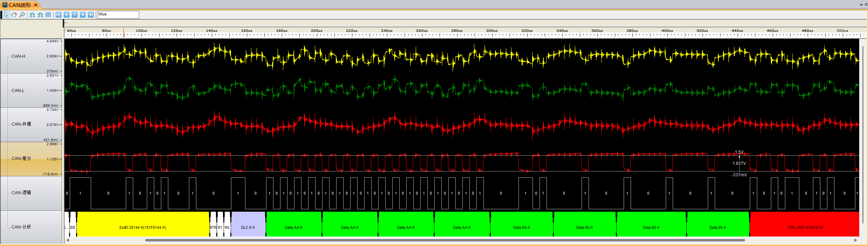The image size is (868, 246).
Task: Click the red time cursor marker on ruler
Action: tap(123, 33)
